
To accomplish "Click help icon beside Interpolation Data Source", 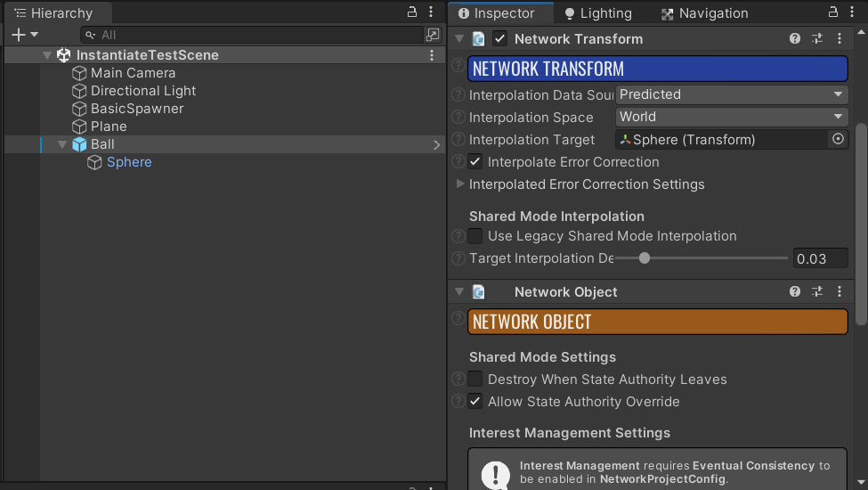I will 458,94.
